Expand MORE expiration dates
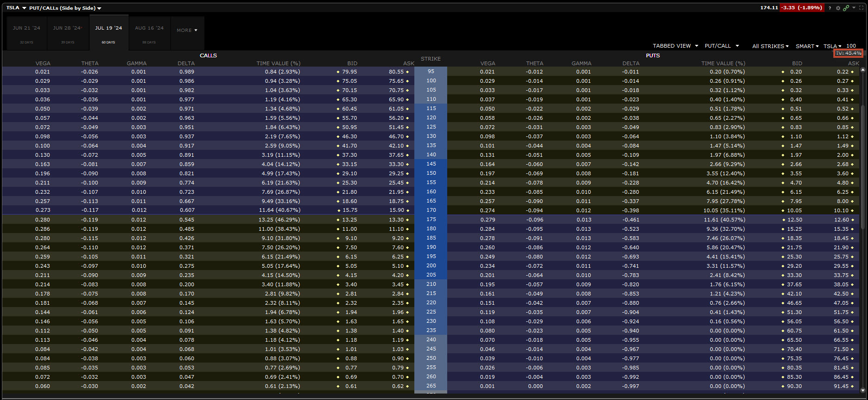The image size is (868, 400). point(187,31)
